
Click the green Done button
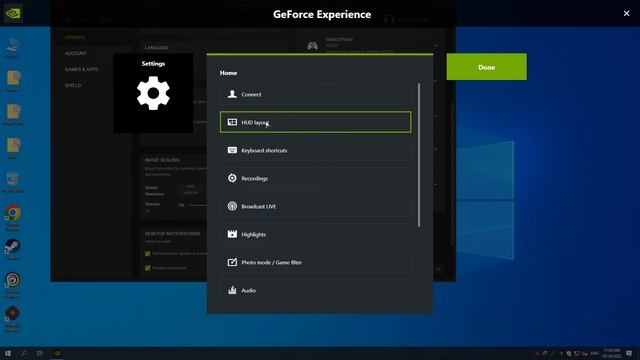487,67
